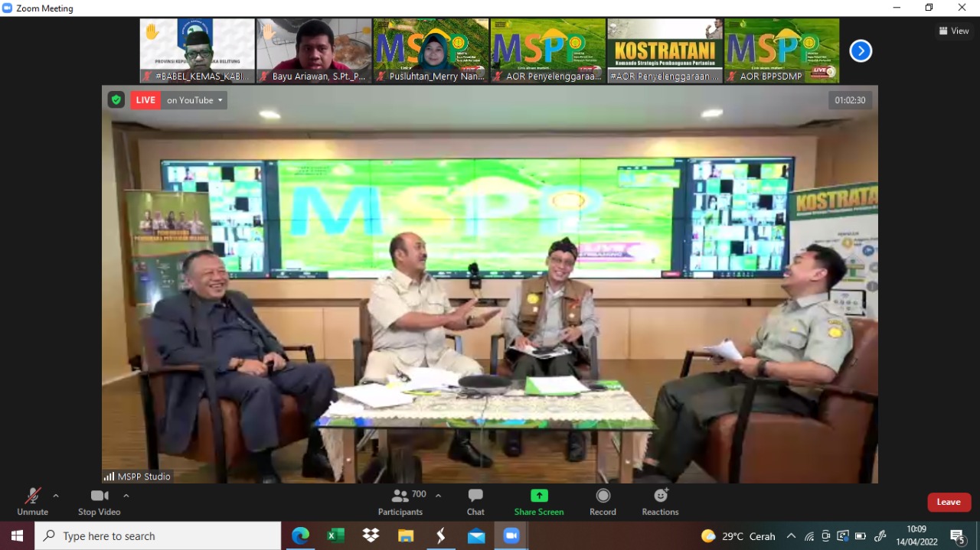Viewport: 980px width, 550px height.
Task: Click the green encryption shield icon
Action: point(116,100)
